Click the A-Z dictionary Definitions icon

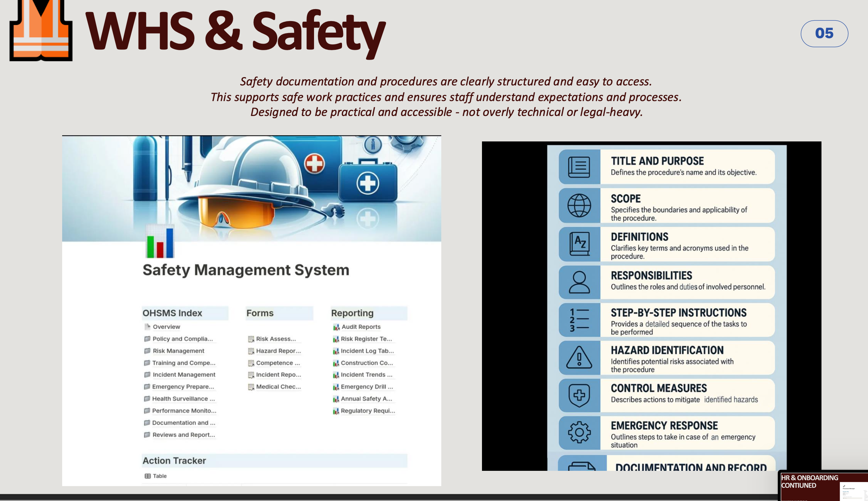tap(579, 244)
